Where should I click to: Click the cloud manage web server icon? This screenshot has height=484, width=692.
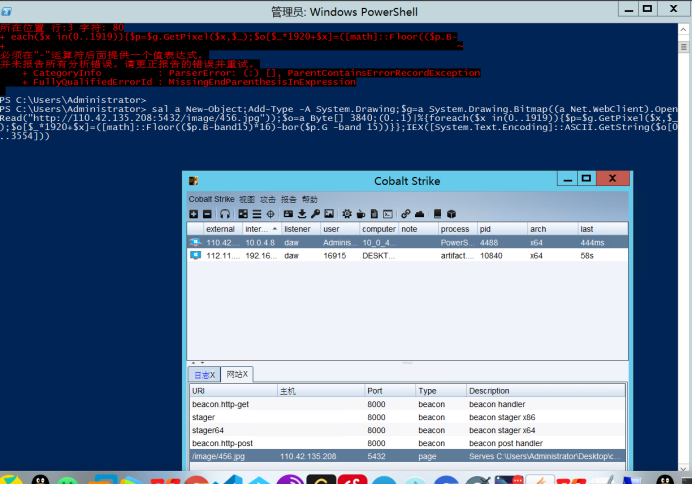419,214
